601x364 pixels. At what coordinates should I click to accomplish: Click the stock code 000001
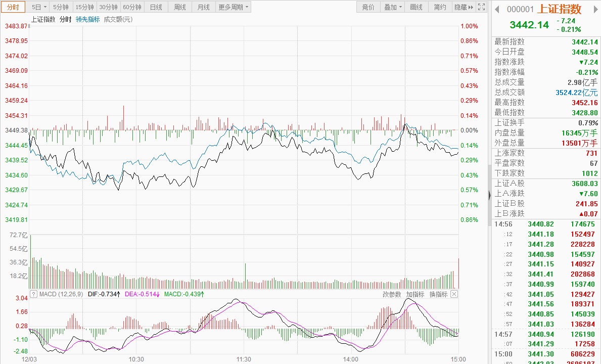pyautogui.click(x=520, y=9)
